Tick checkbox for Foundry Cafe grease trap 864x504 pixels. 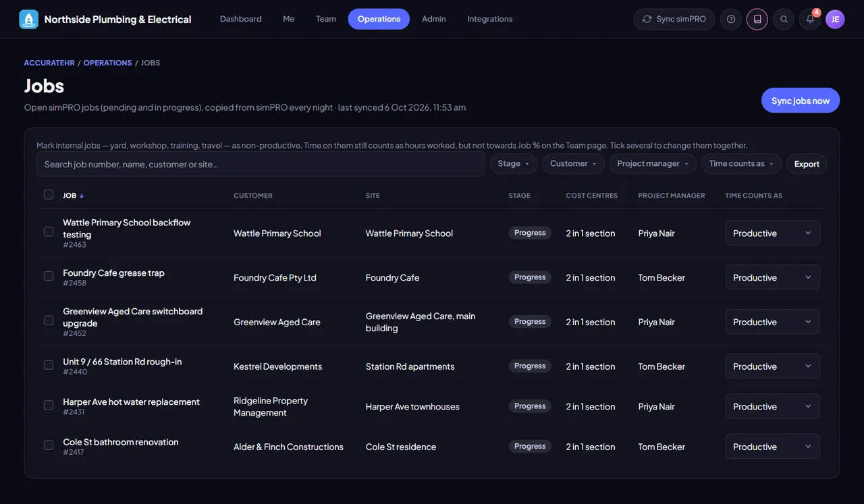pos(49,276)
